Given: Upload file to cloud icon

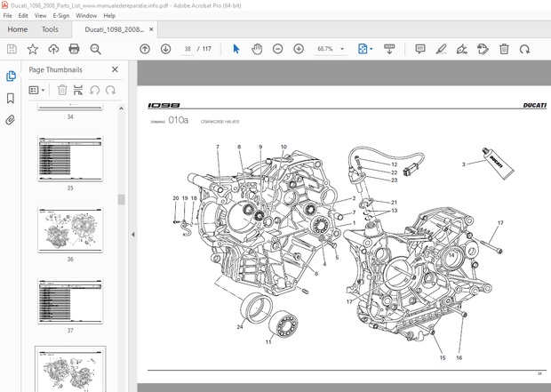Looking at the screenshot, I should 53,49.
